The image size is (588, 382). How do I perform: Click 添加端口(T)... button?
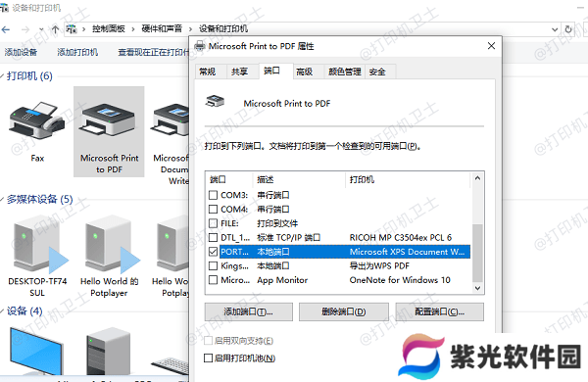click(249, 311)
